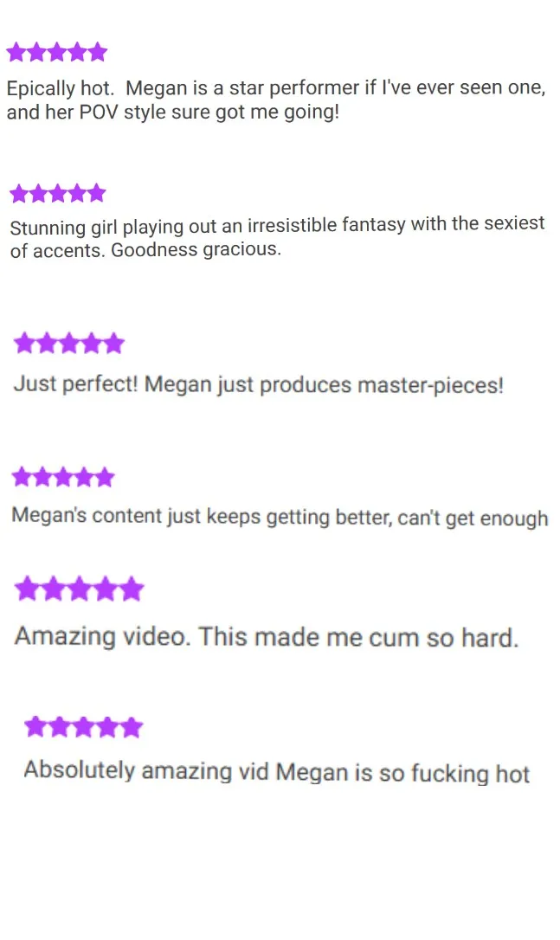Image resolution: width=560 pixels, height=940 pixels.
Task: Click middle star above 'Absolutely amazing vid' review
Action: 83,727
